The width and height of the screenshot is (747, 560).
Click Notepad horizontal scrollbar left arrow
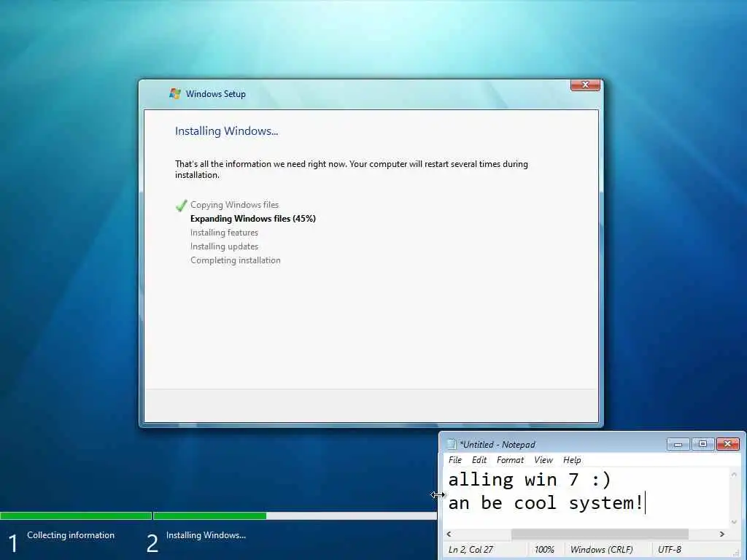pos(449,534)
